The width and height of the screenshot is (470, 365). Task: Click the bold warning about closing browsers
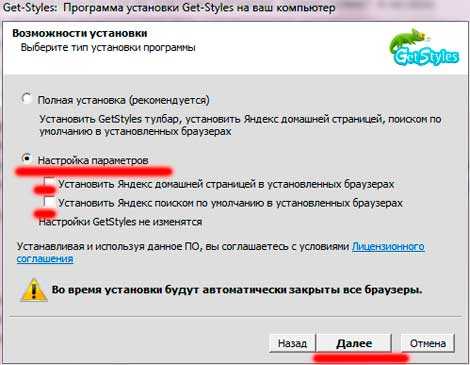(x=237, y=290)
